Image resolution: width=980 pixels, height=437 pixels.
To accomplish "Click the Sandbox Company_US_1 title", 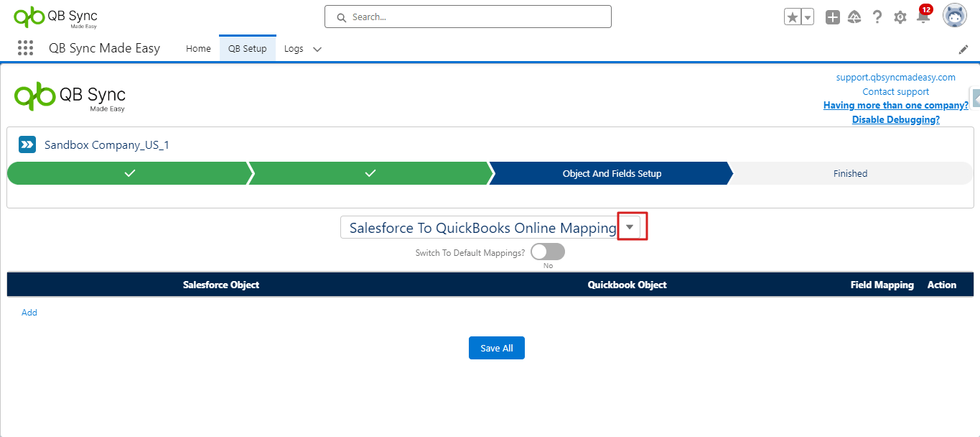I will point(107,144).
